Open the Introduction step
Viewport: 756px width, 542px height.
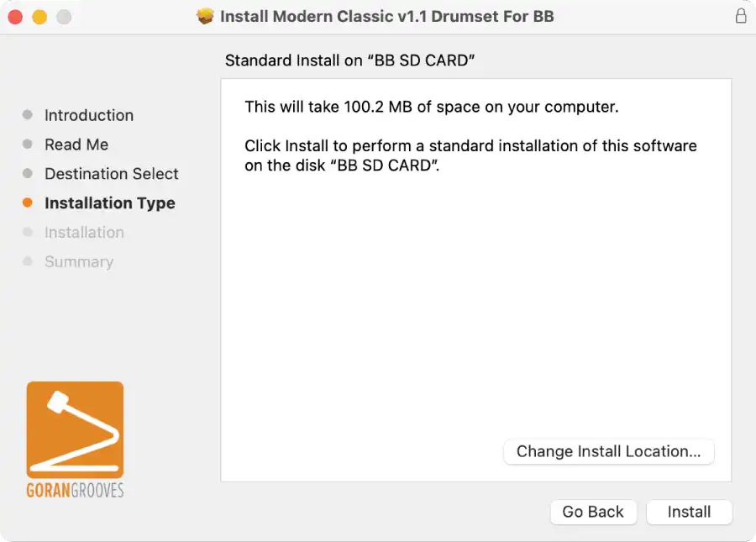tap(89, 115)
